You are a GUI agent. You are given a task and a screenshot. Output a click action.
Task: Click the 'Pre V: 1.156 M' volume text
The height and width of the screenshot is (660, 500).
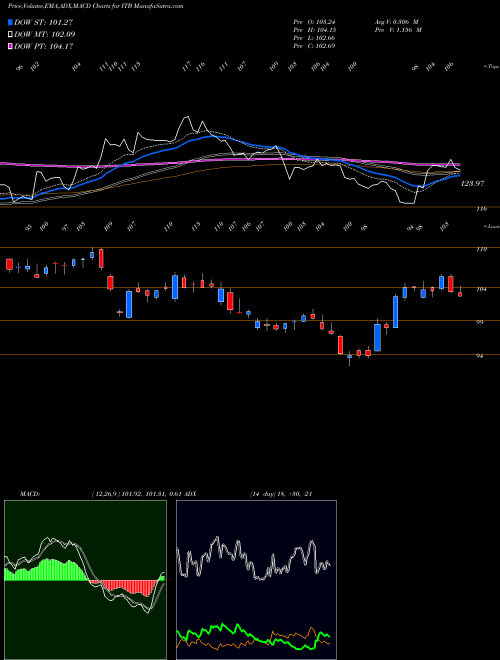(x=398, y=30)
